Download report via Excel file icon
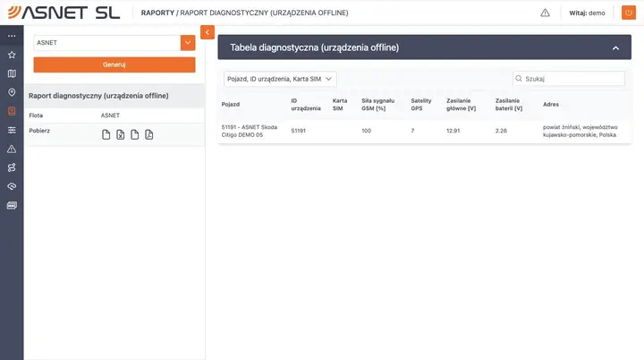644x360 pixels. pos(121,134)
